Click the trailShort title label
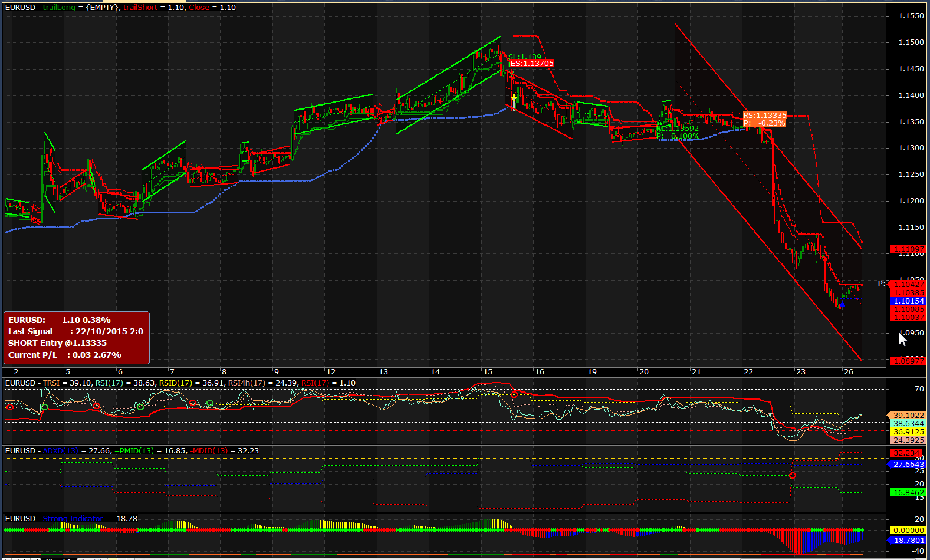This screenshot has width=930, height=560. tap(140, 8)
